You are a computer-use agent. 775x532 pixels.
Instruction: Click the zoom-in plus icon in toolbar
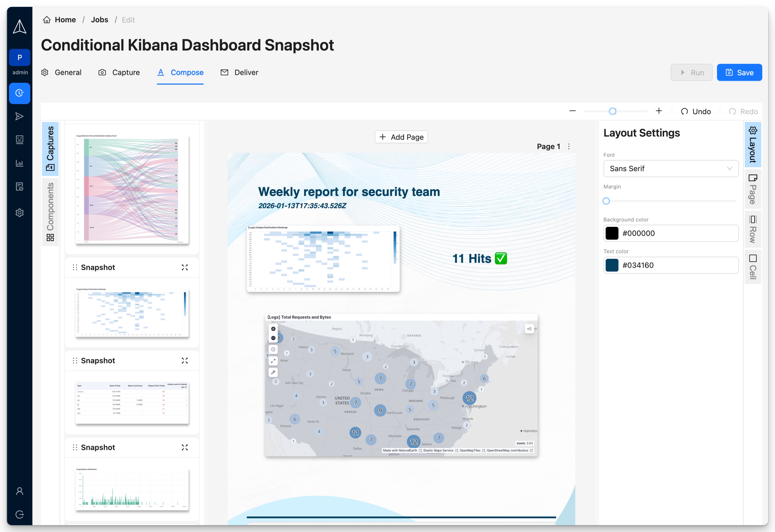pyautogui.click(x=659, y=111)
